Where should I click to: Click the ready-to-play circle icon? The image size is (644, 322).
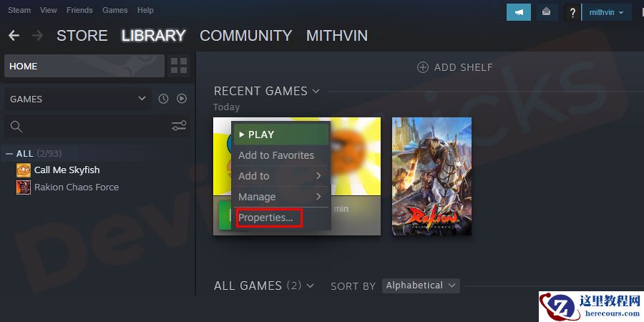click(x=182, y=99)
